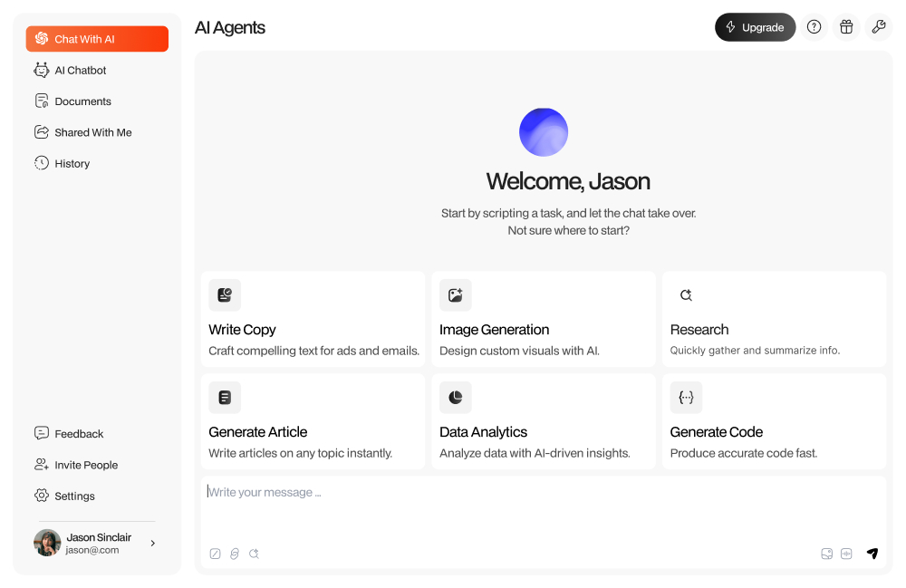906x588 pixels.
Task: Click the slash command icon in message box
Action: [x=215, y=554]
